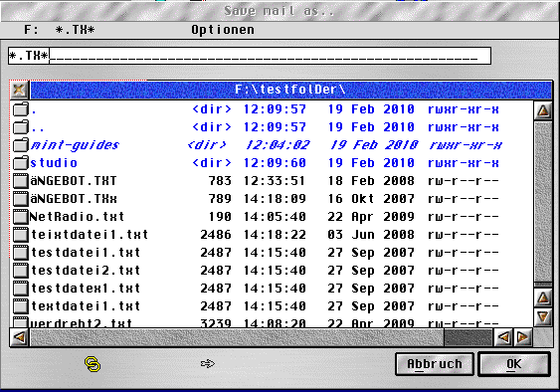
Task: Select file name NetRadio.txt
Action: click(x=78, y=217)
